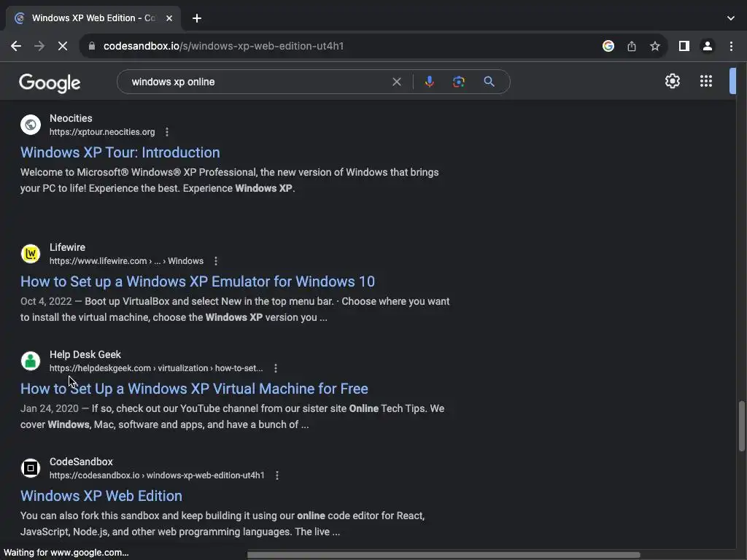The image size is (747, 560).
Task: Click the Help Desk Geek favicon
Action: (x=31, y=361)
